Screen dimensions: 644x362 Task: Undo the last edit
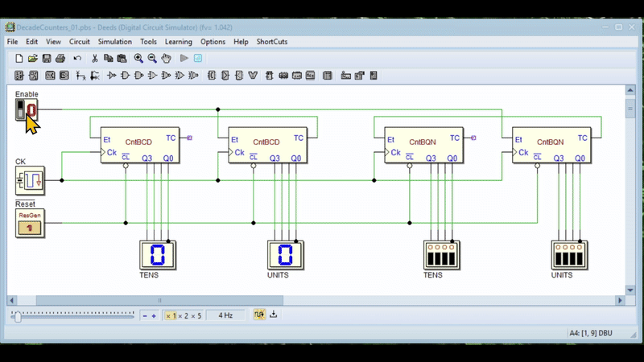pyautogui.click(x=77, y=58)
